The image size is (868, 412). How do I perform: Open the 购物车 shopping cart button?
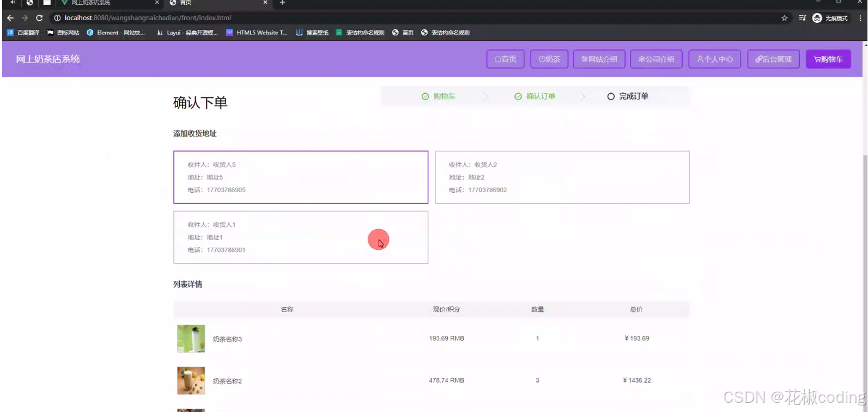click(828, 59)
